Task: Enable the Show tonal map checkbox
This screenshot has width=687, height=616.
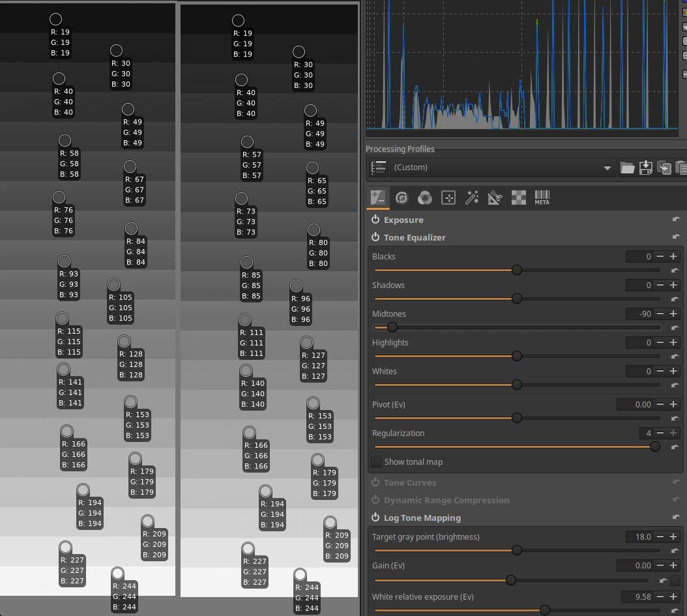Action: pos(376,462)
